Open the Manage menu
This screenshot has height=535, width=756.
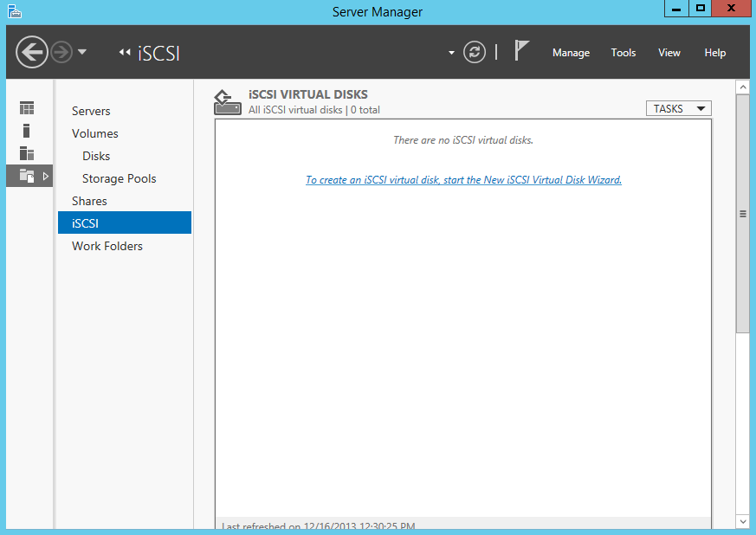571,53
